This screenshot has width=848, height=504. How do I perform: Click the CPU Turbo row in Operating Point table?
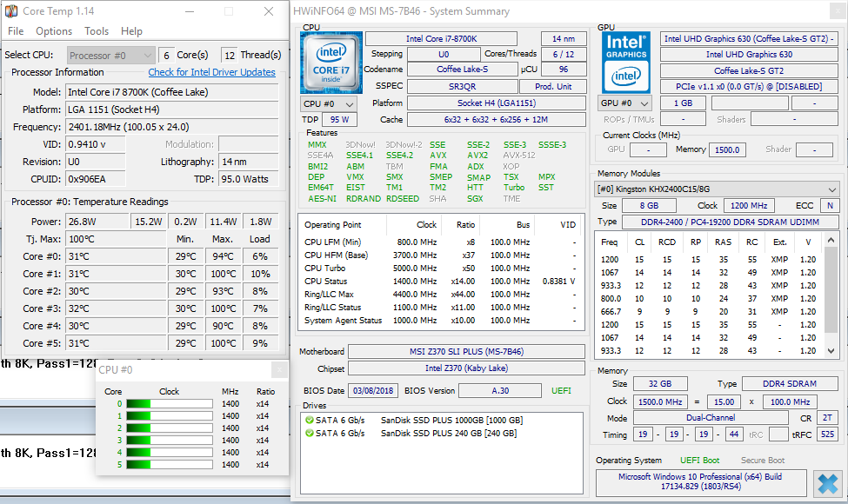coord(440,268)
